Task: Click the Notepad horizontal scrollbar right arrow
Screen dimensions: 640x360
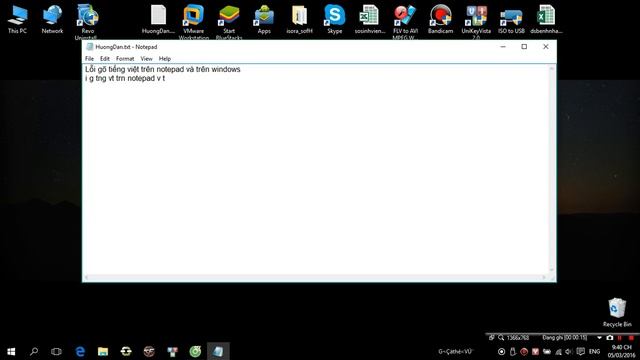Action: click(x=544, y=278)
